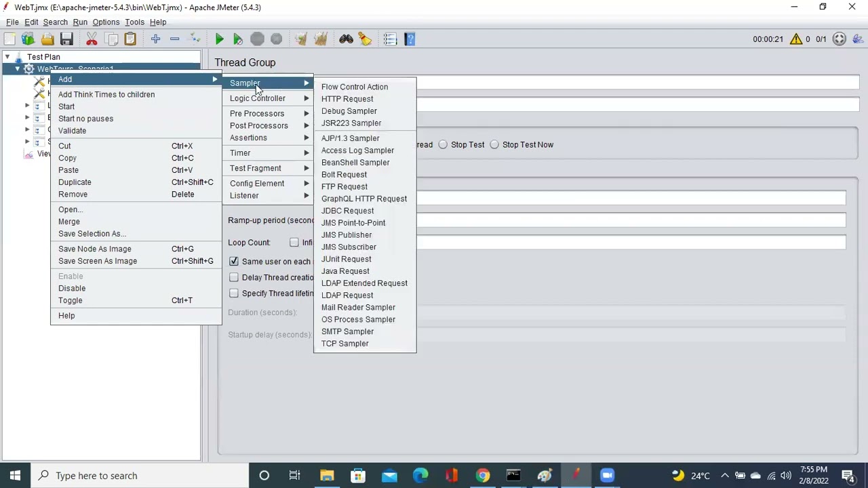The image size is (868, 488).
Task: Click the New test plan toolbar icon
Action: coord(9,39)
